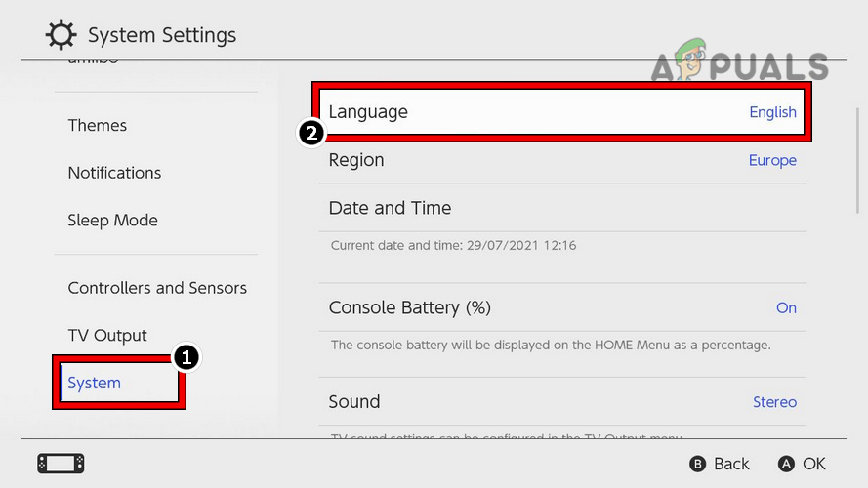The width and height of the screenshot is (868, 488).
Task: Click the numbered step 1 badge
Action: [x=186, y=357]
